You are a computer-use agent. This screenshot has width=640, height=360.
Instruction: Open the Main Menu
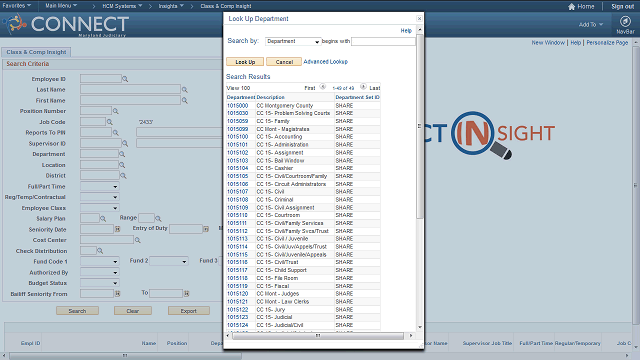(x=61, y=6)
